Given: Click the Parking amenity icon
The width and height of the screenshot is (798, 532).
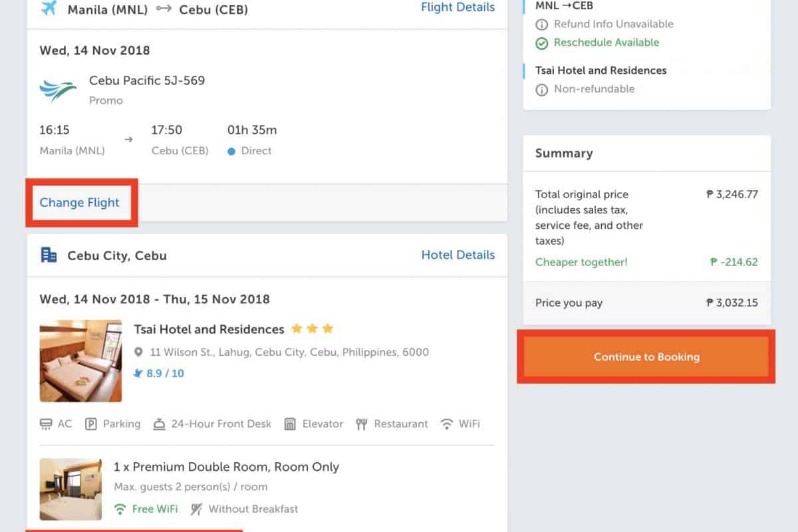Looking at the screenshot, I should pyautogui.click(x=91, y=424).
